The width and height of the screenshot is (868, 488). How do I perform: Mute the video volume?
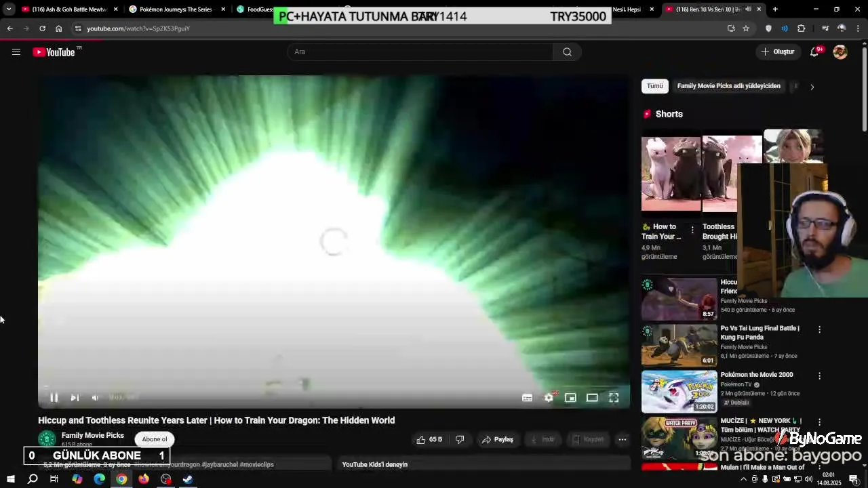(x=96, y=398)
